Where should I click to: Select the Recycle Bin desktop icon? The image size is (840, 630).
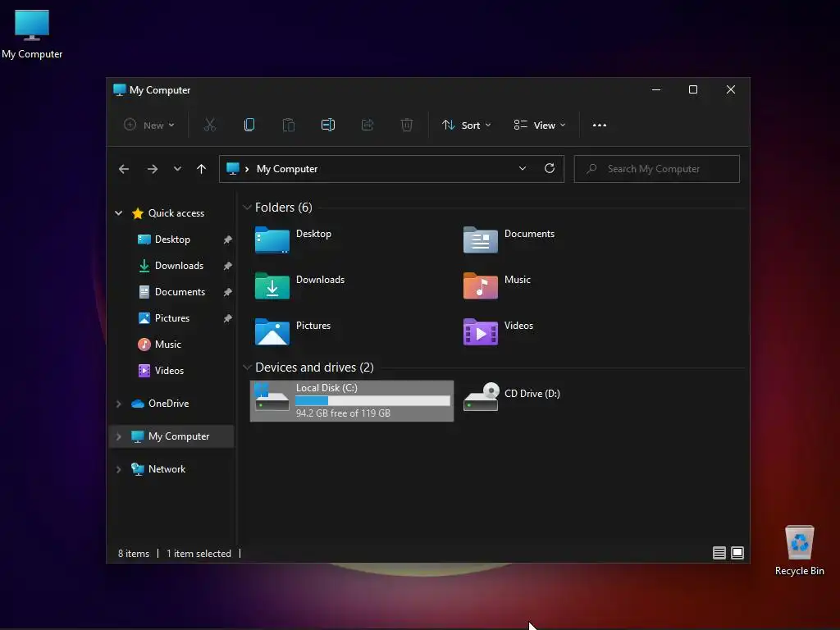[x=799, y=550]
